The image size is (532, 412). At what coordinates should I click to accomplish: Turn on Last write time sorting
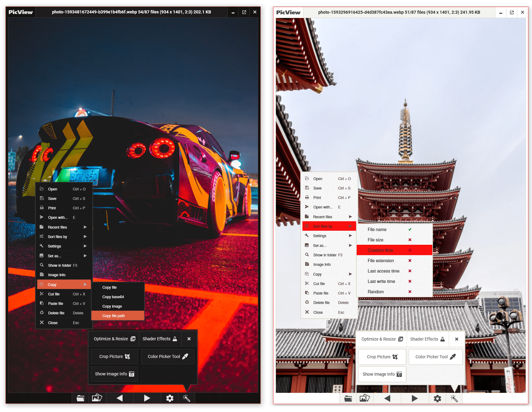[x=381, y=281]
